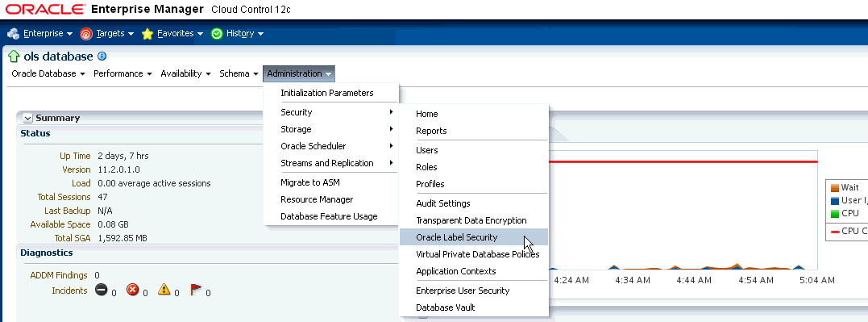
Task: Click the red X critical incidents icon
Action: point(132,289)
